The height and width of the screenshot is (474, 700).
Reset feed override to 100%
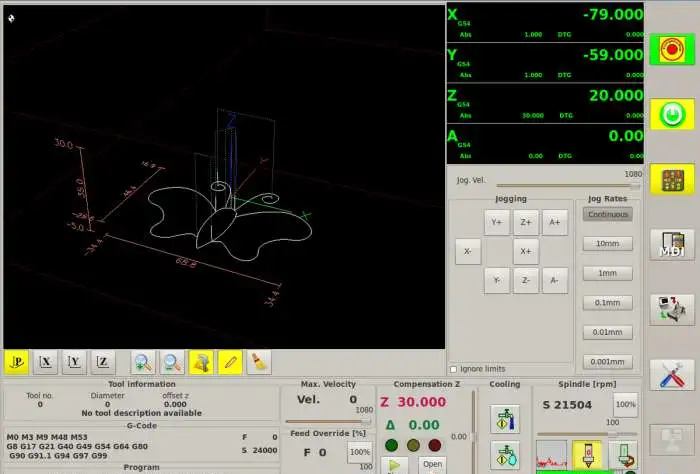tap(360, 452)
